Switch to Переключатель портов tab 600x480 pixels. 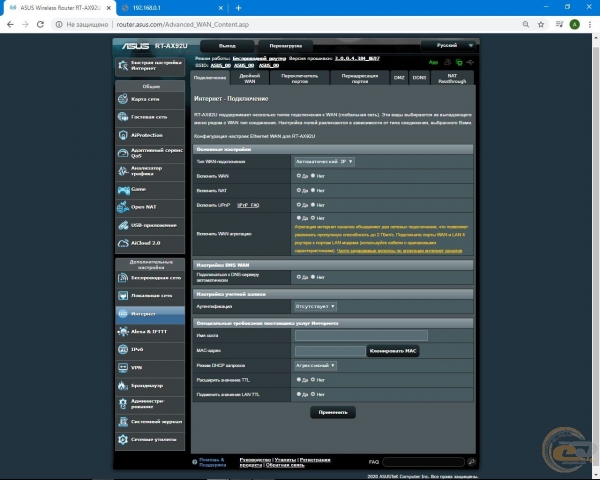300,78
